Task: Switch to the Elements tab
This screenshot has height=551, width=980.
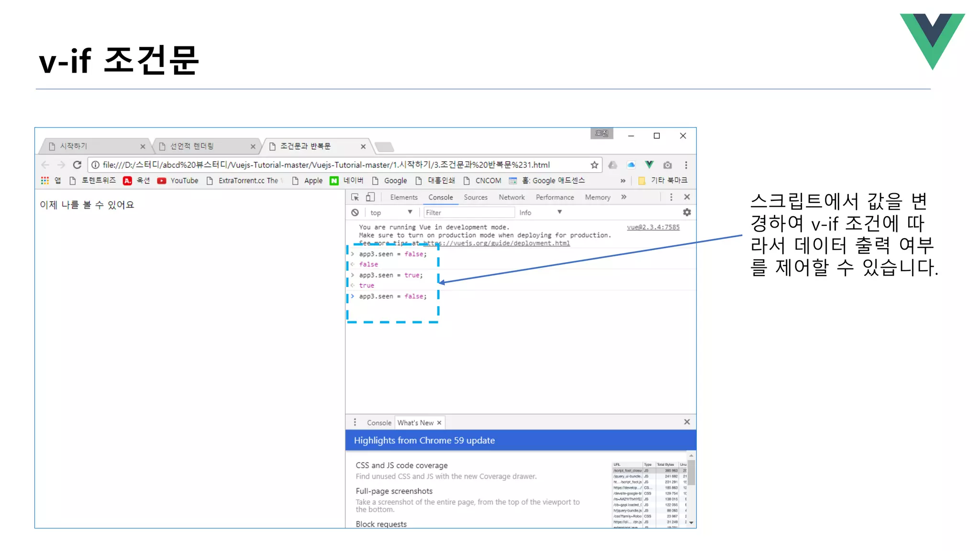Action: [403, 197]
